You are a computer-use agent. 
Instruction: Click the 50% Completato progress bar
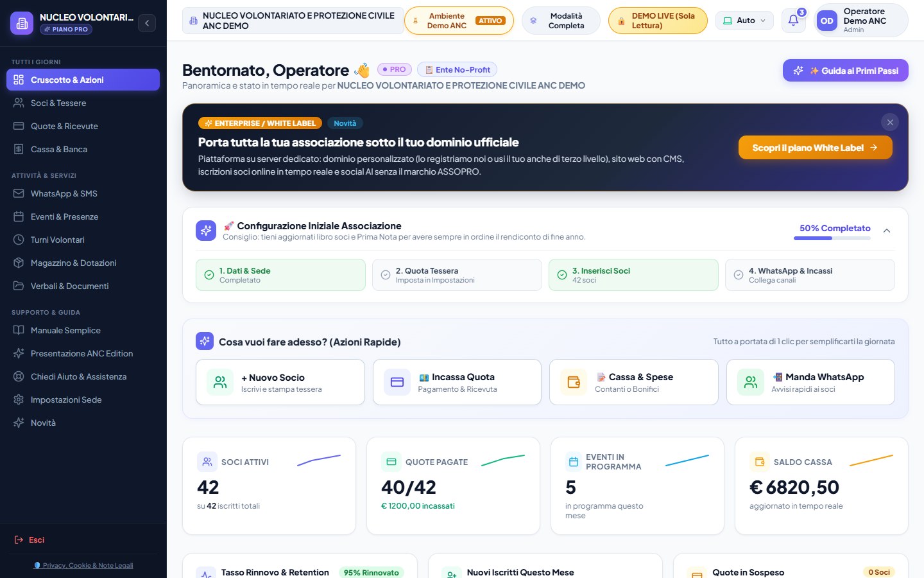(832, 238)
